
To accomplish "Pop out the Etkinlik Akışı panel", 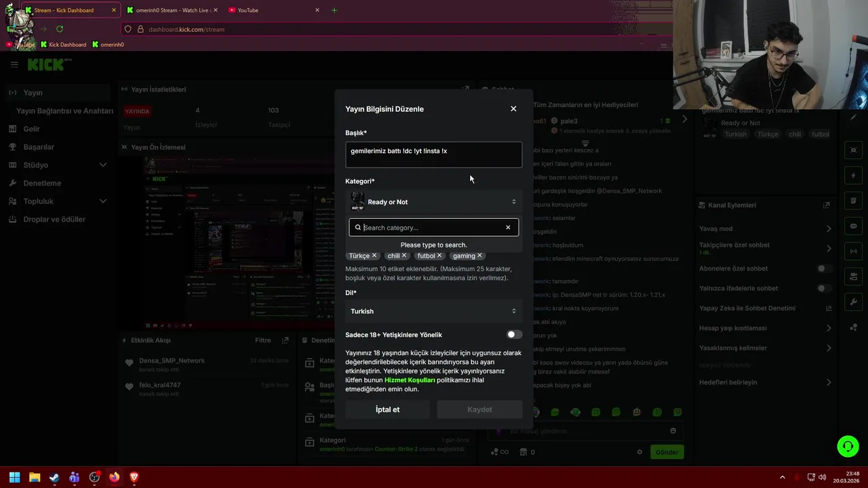I will coord(285,340).
